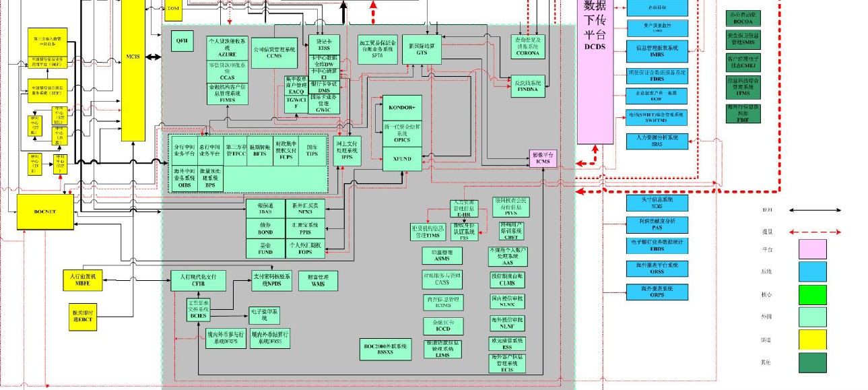Image resolution: width=868 pixels, height=390 pixels.
Task: Click the yellow MCIS channel box
Action: click(133, 71)
